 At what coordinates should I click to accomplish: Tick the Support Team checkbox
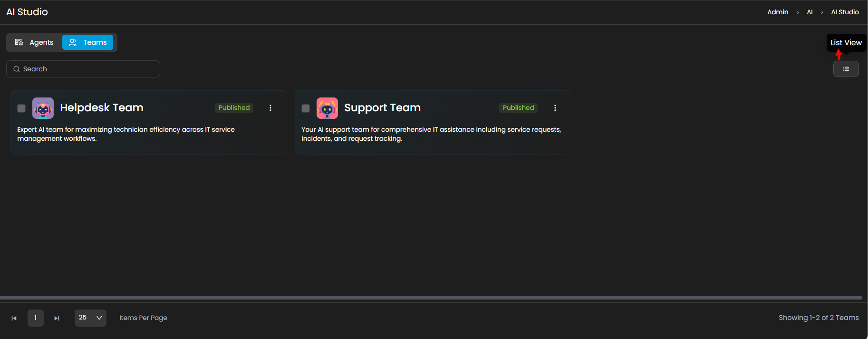306,108
